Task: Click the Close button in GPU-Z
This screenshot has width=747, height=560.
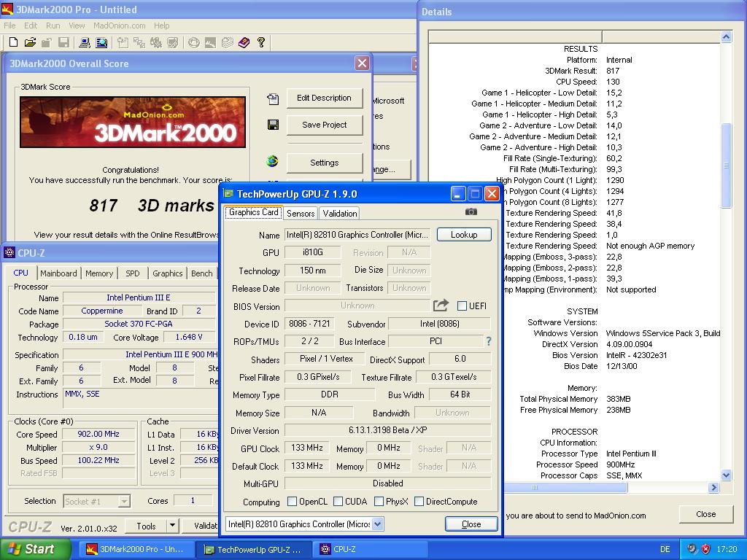Action: tap(471, 524)
